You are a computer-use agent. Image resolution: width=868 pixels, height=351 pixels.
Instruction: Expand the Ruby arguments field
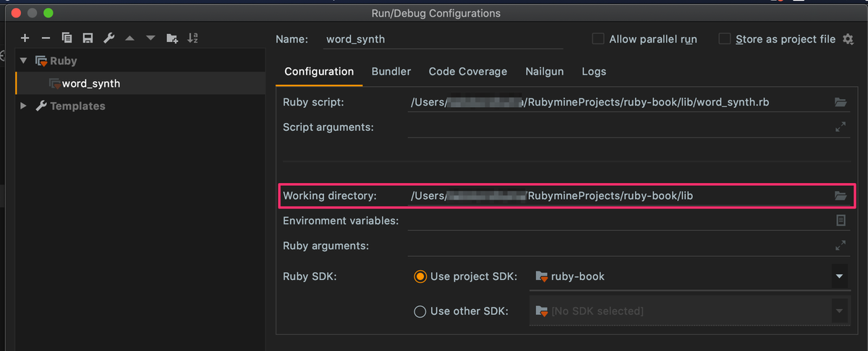point(841,245)
